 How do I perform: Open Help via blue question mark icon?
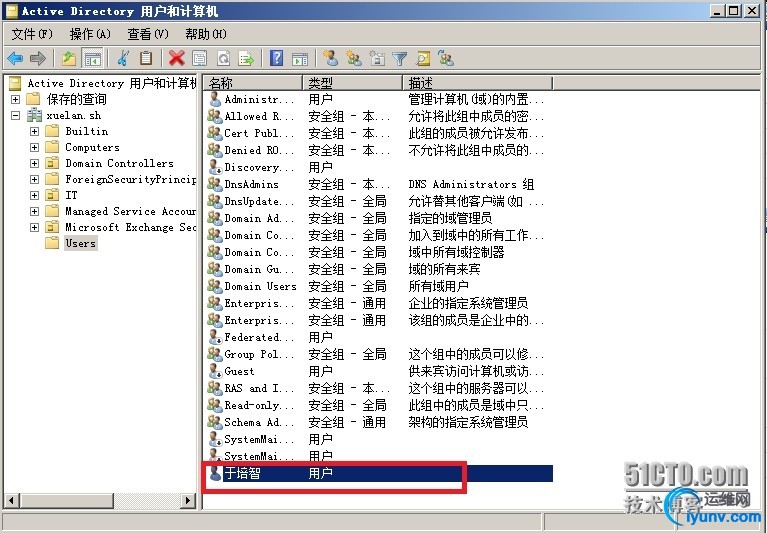[276, 59]
